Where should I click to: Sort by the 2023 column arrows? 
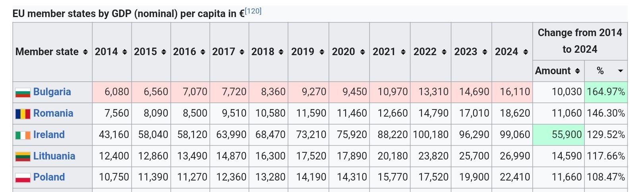[485, 52]
